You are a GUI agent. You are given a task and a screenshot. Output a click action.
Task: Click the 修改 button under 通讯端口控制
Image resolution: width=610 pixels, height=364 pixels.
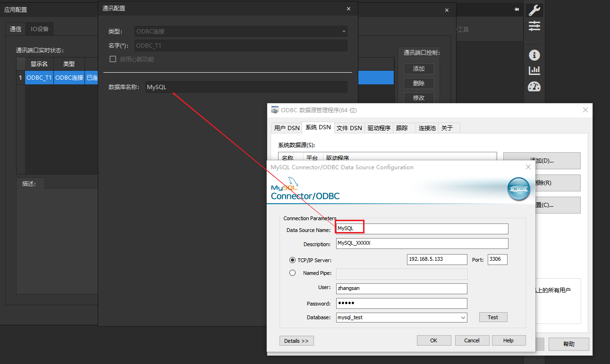pos(419,98)
